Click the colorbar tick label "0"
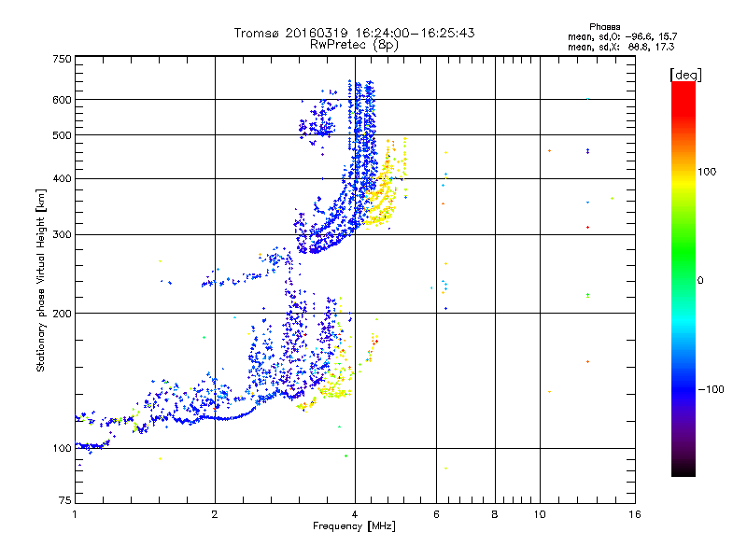This screenshot has width=747, height=560. click(700, 281)
